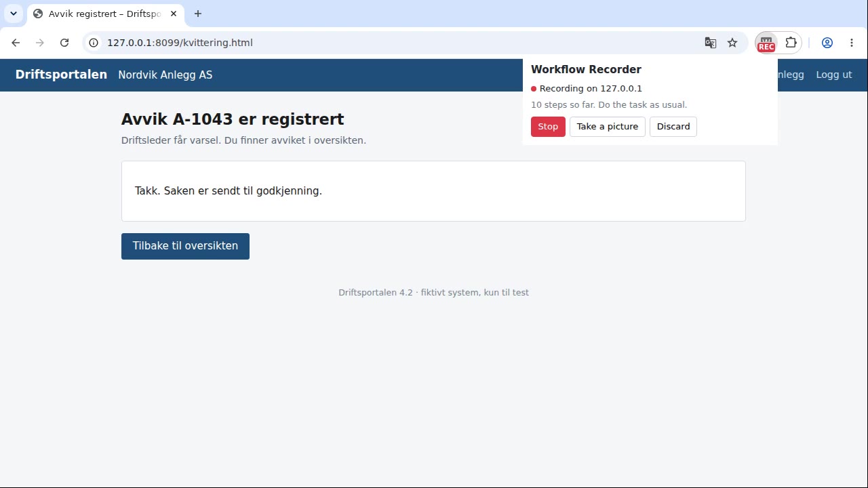Viewport: 868px width, 488px height.
Task: Open the site information icon in the address bar
Action: 94,43
